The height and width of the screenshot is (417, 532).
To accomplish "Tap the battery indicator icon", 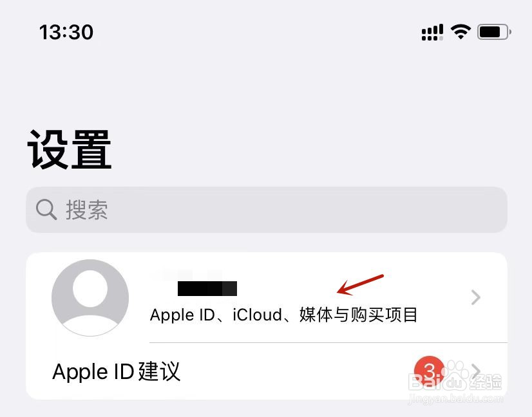I will 494,32.
